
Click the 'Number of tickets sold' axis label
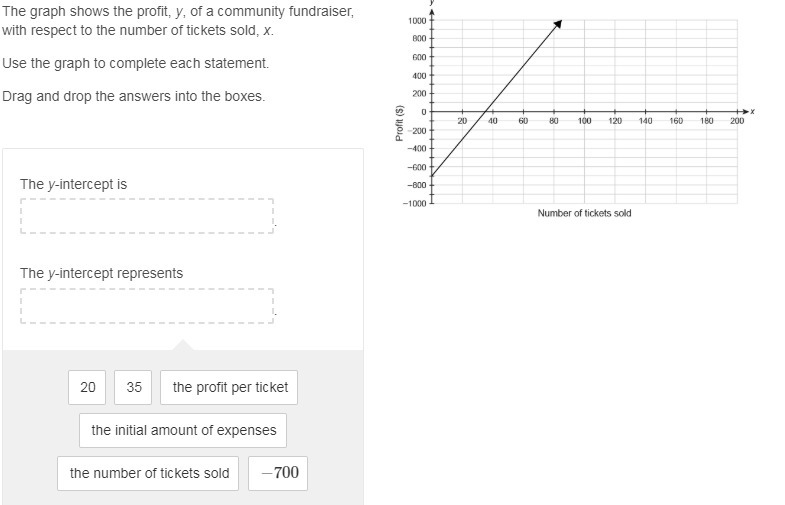584,213
